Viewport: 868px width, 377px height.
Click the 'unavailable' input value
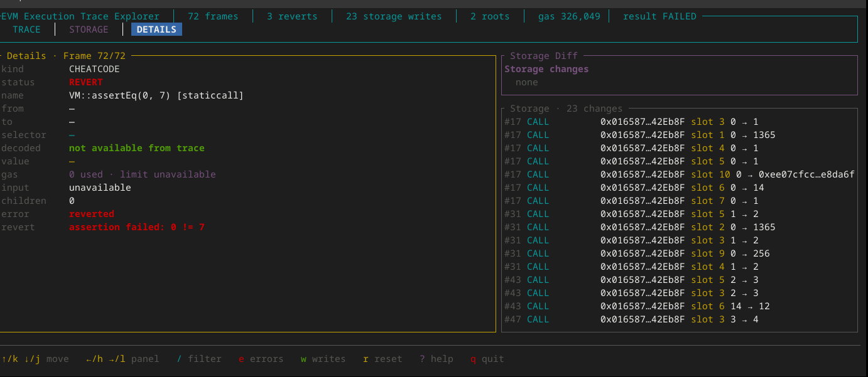tap(100, 188)
